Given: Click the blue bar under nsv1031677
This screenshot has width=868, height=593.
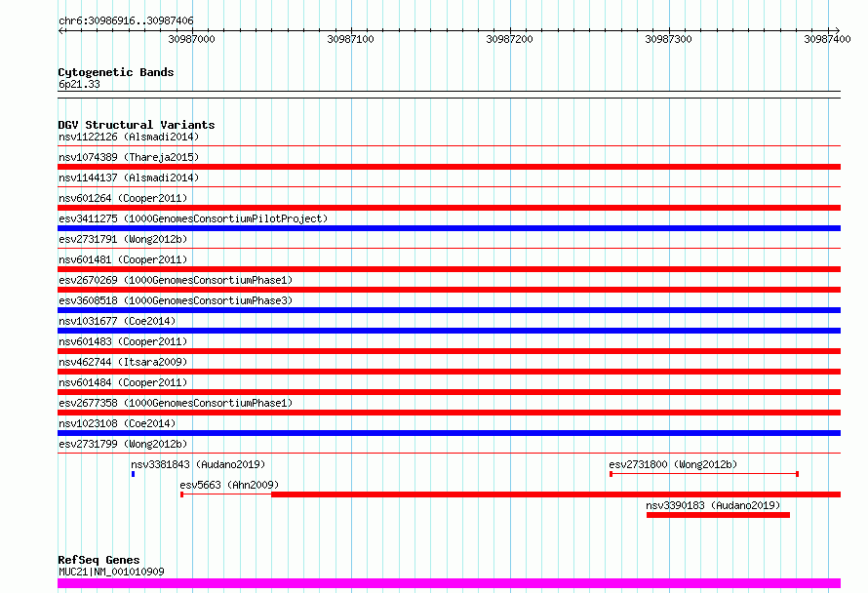Looking at the screenshot, I should 449,331.
